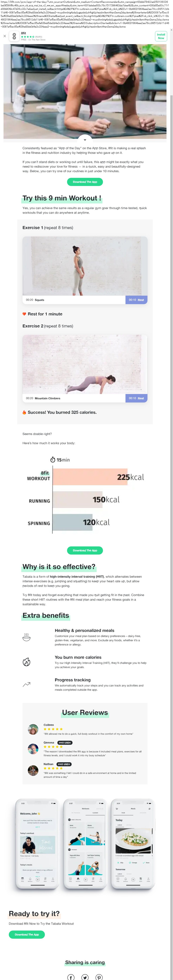The image size is (173, 980).
Task: Click the 8fit app logo icon
Action: point(14,36)
